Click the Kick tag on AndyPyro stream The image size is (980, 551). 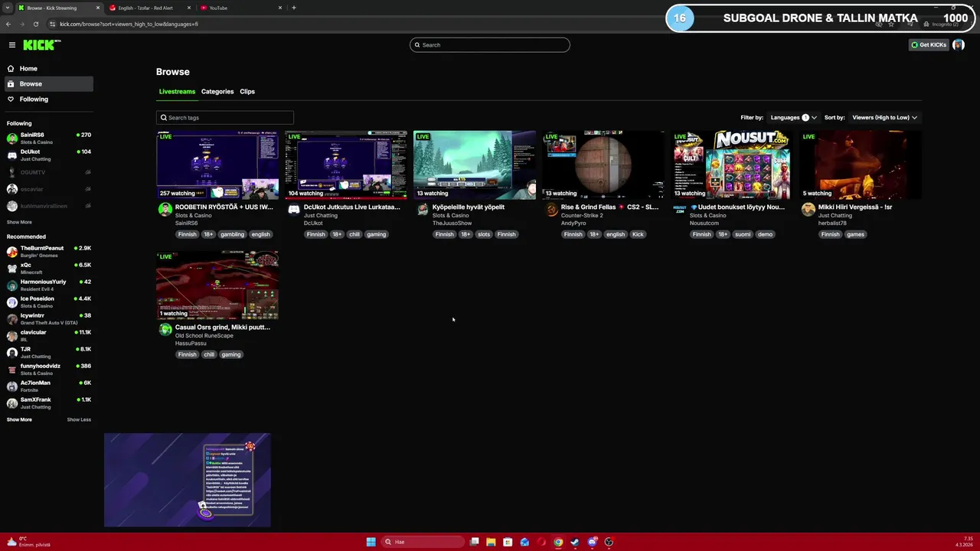(638, 234)
